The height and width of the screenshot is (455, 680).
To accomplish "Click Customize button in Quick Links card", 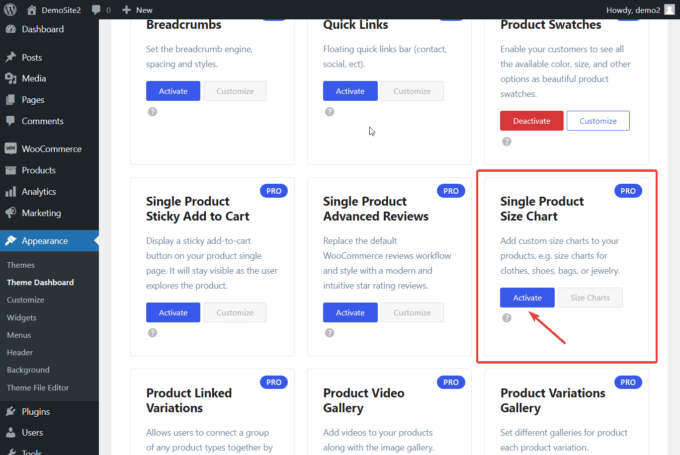I will click(x=412, y=91).
